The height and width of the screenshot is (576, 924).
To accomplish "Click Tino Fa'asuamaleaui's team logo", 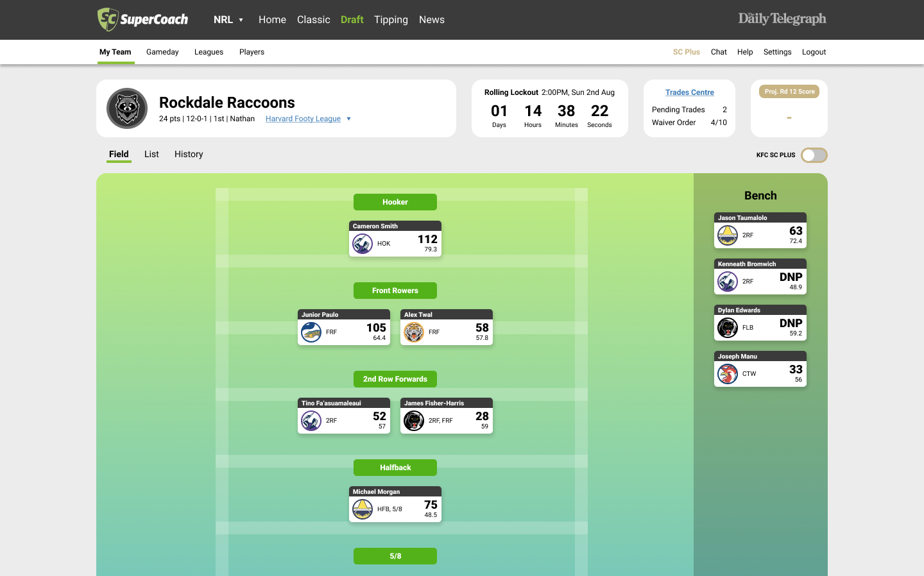I will [311, 421].
